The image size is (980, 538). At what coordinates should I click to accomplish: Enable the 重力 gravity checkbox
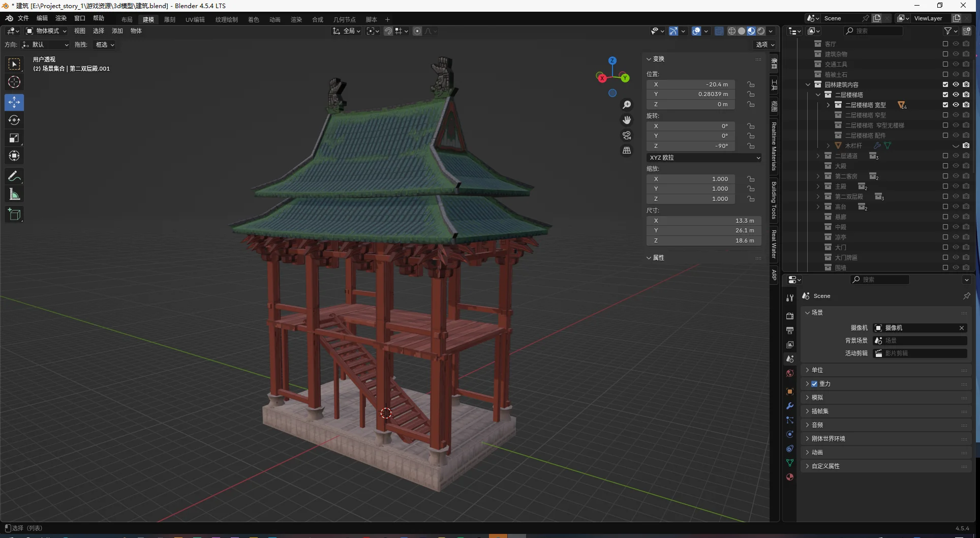pyautogui.click(x=814, y=384)
